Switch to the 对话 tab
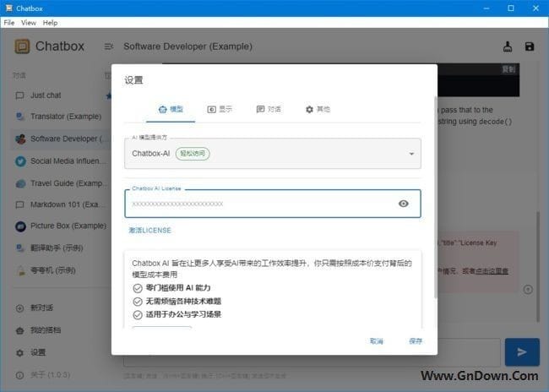Screen dimensions: 549x392 coord(269,110)
